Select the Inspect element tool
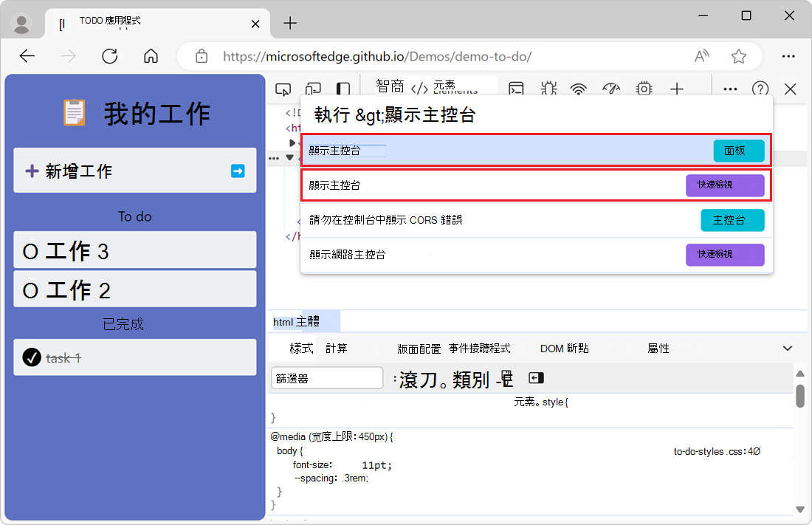The height and width of the screenshot is (525, 812). pyautogui.click(x=283, y=89)
